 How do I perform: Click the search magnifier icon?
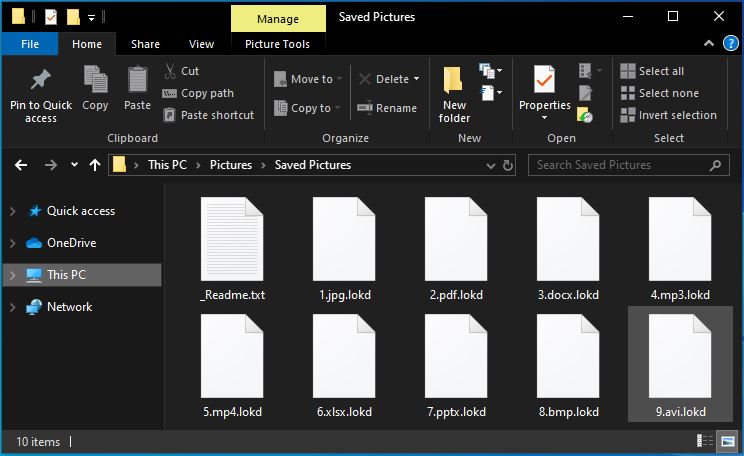715,165
